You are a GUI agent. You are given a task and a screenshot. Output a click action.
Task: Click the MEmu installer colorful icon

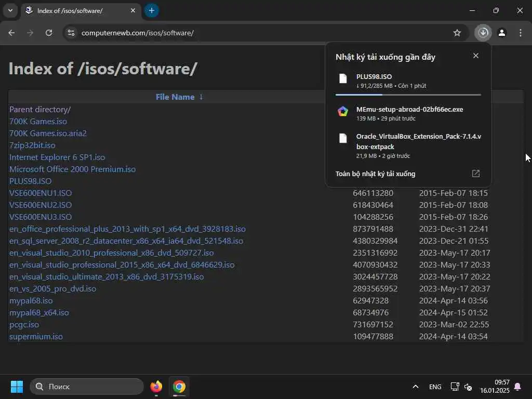point(343,111)
